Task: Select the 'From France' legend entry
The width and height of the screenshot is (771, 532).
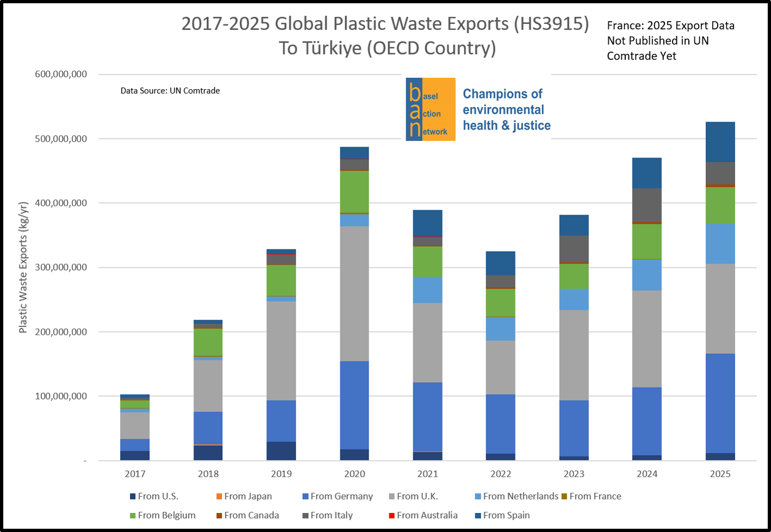Action: tap(592, 497)
